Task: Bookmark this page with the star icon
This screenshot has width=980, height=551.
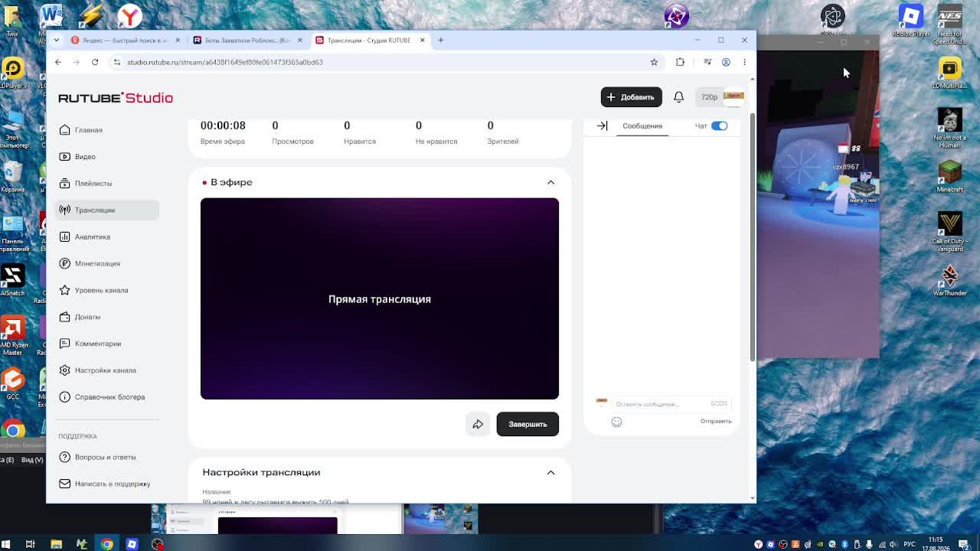Action: click(654, 62)
